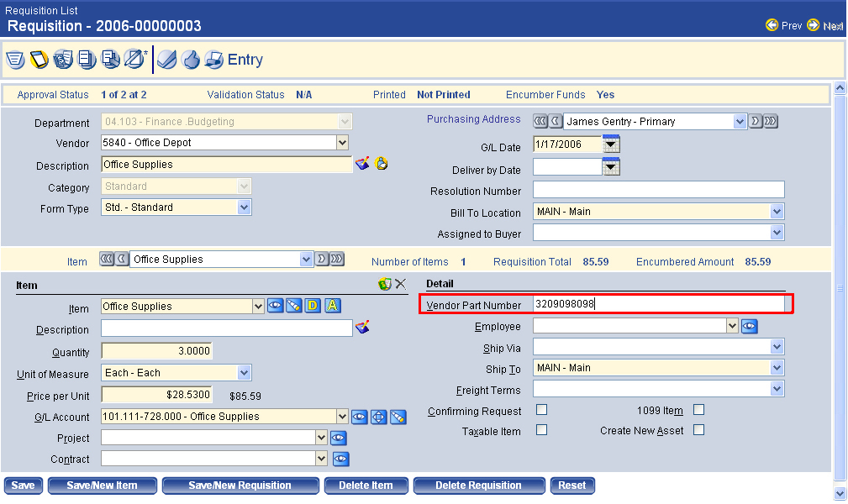This screenshot has height=504, width=848.
Task: Open the Bill To Location dropdown
Action: (777, 212)
